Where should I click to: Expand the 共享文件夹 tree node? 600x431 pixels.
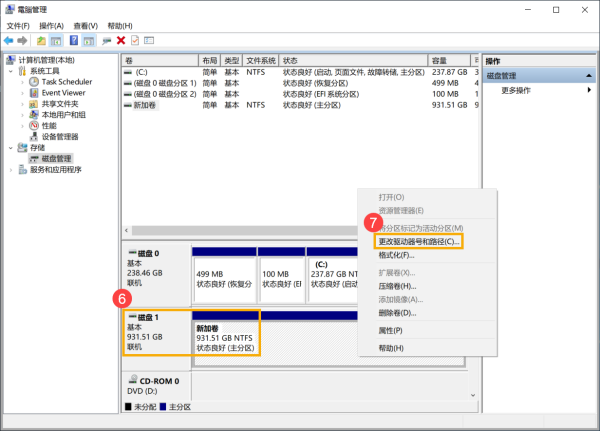(23, 104)
